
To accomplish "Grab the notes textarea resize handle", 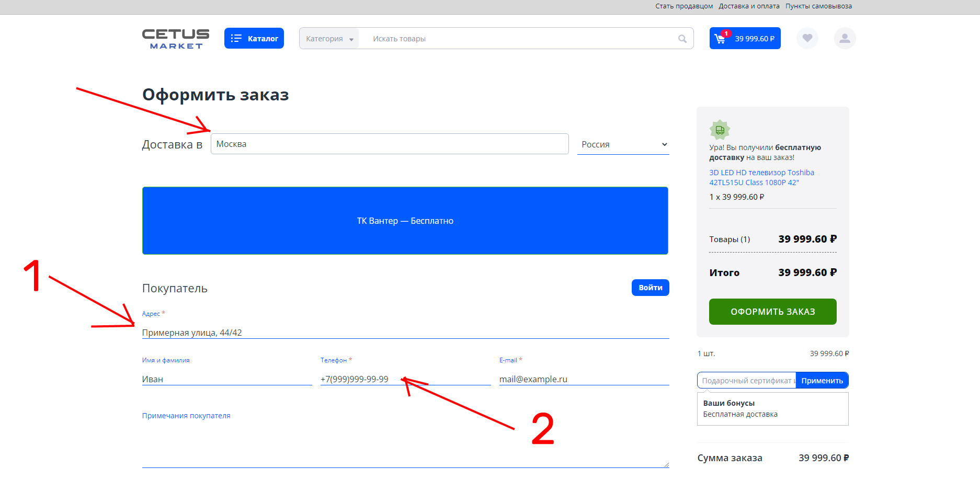I will click(666, 465).
